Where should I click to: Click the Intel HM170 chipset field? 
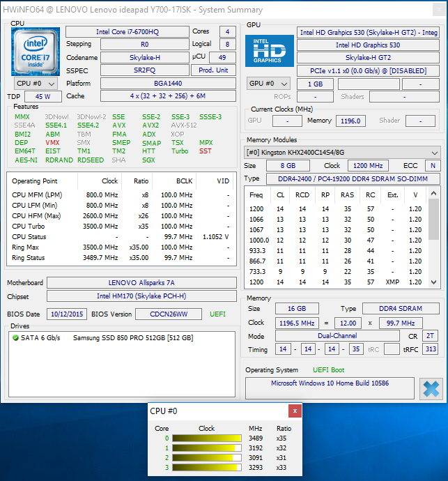coord(141,296)
